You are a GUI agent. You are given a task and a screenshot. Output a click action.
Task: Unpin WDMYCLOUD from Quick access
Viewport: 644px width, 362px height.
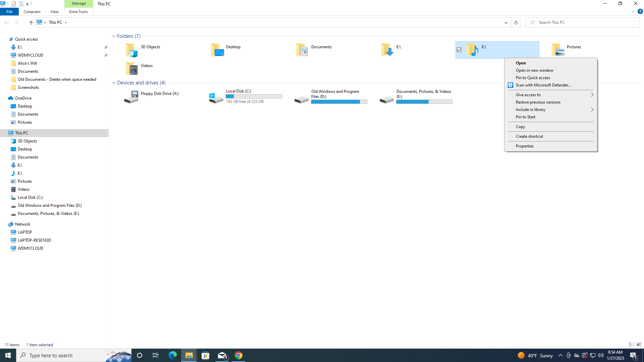106,55
